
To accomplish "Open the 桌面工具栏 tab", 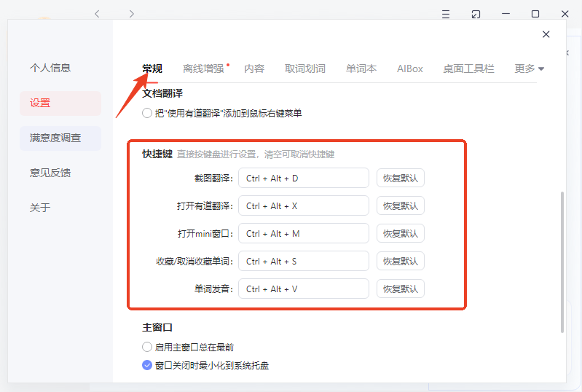I will point(468,68).
